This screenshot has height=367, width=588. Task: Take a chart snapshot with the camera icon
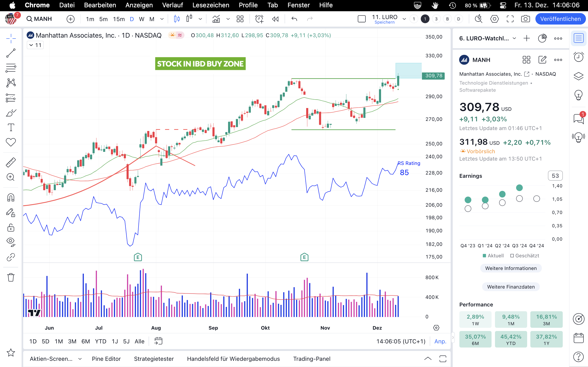pos(525,19)
